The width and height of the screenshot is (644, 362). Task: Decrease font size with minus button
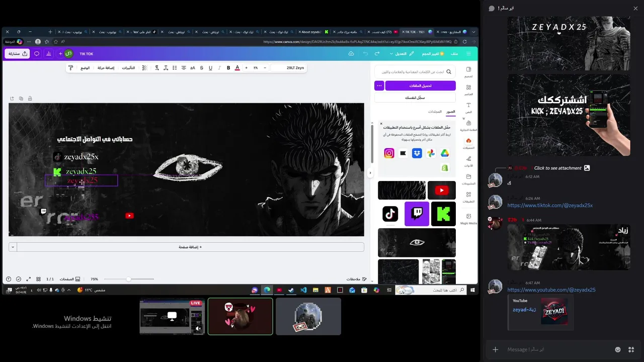click(265, 68)
